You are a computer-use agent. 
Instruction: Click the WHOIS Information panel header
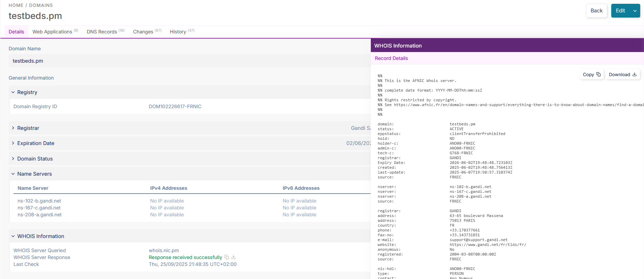coord(507,45)
